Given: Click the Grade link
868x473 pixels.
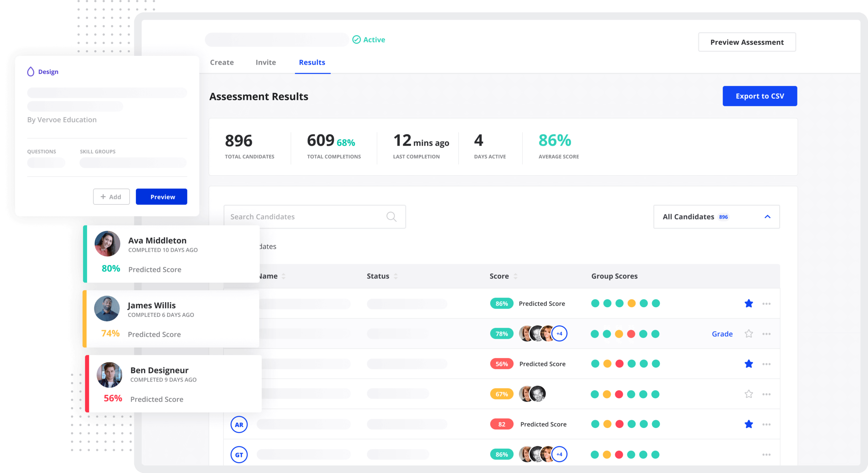Looking at the screenshot, I should click(x=722, y=334).
